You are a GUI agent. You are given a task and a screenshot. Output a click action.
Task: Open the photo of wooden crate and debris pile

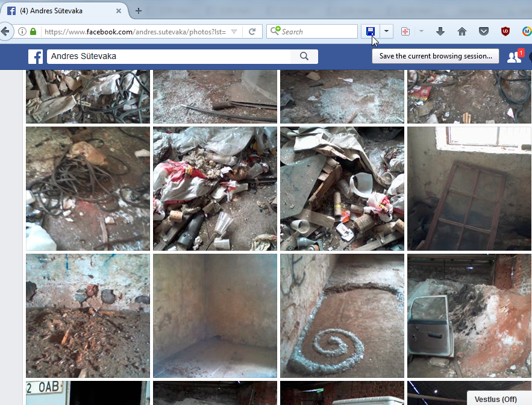coord(342,189)
